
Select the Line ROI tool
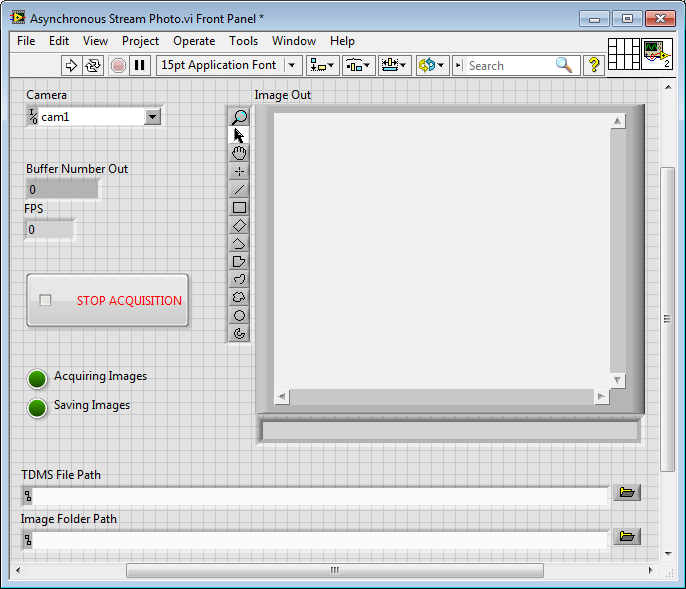[x=239, y=189]
